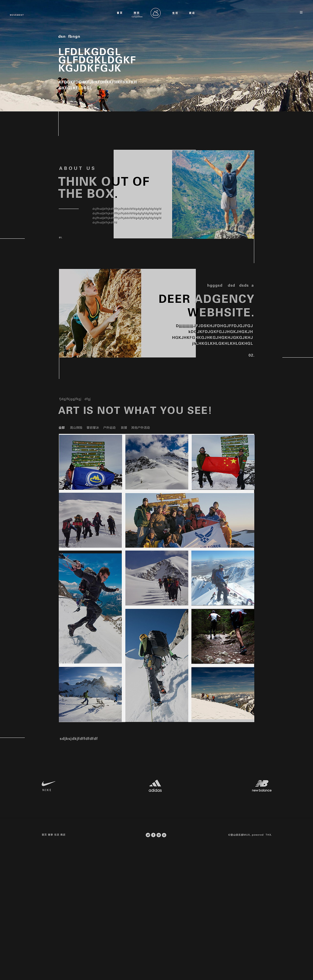Open 生活 in the top navigation
This screenshot has width=313, height=980.
click(x=175, y=13)
